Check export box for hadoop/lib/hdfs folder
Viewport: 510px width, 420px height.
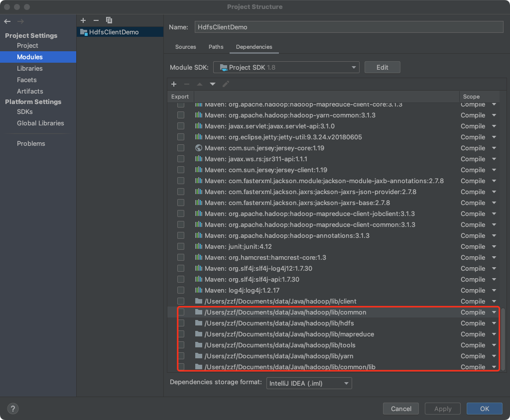pos(181,323)
